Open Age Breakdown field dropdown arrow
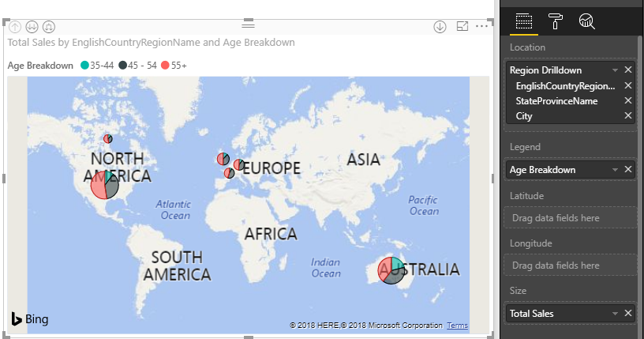This screenshot has width=644, height=339. coord(615,170)
